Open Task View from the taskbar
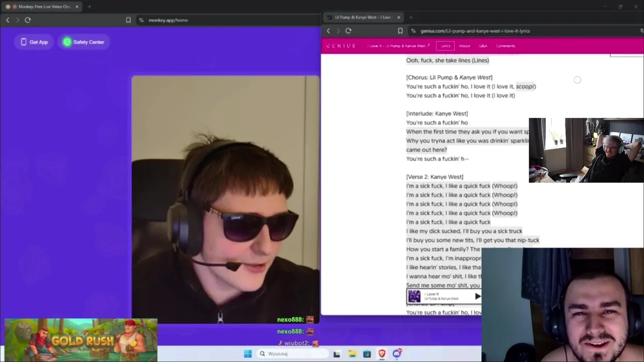Screen dimensions: 644x362 pos(337,354)
